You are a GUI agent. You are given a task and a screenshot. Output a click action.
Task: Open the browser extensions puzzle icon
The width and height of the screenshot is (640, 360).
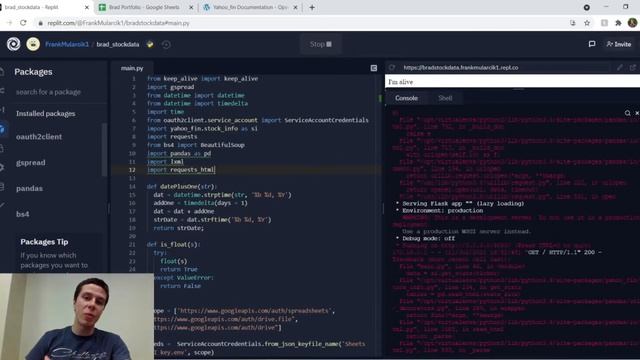(x=618, y=23)
